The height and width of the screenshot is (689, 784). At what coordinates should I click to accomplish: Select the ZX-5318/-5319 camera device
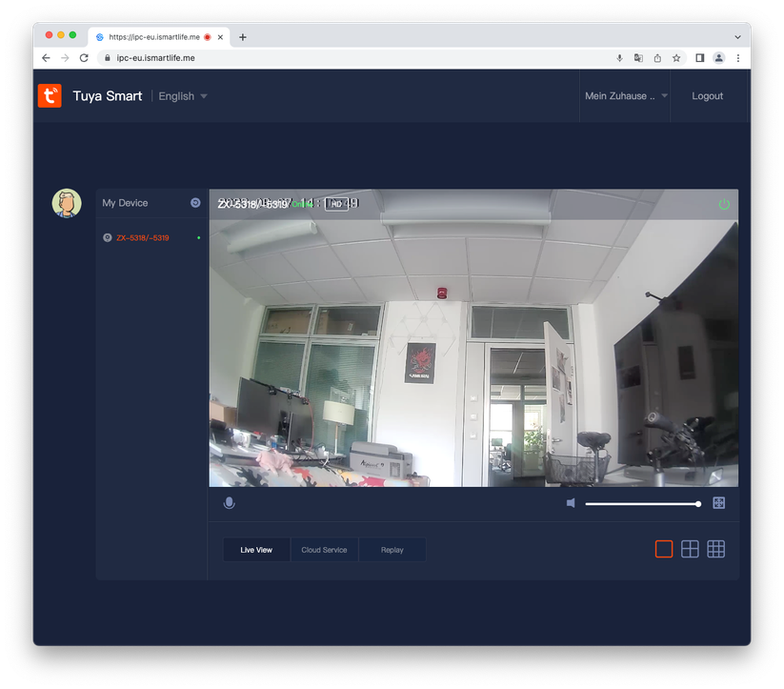pos(143,236)
